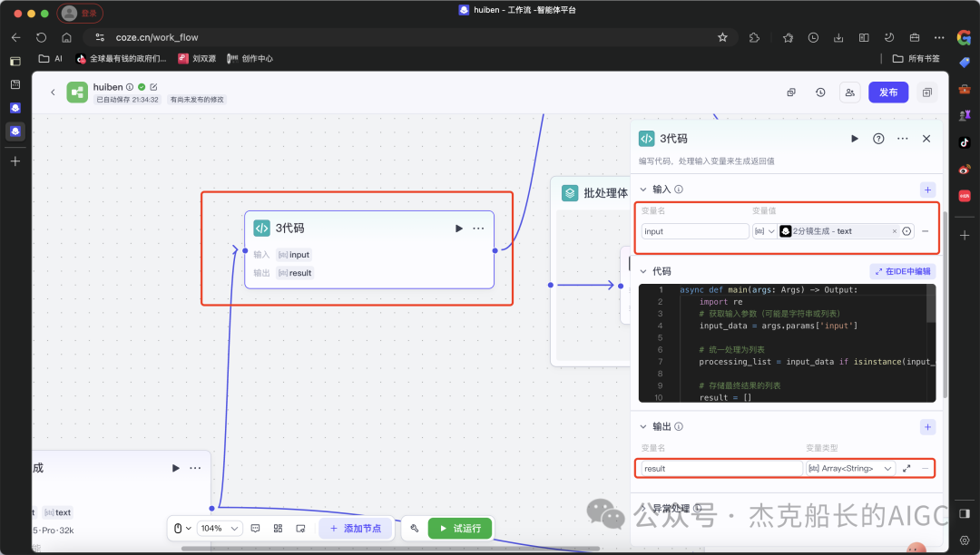This screenshot has height=555, width=980.
Task: Open the AI bookmarks folder
Action: [x=51, y=59]
